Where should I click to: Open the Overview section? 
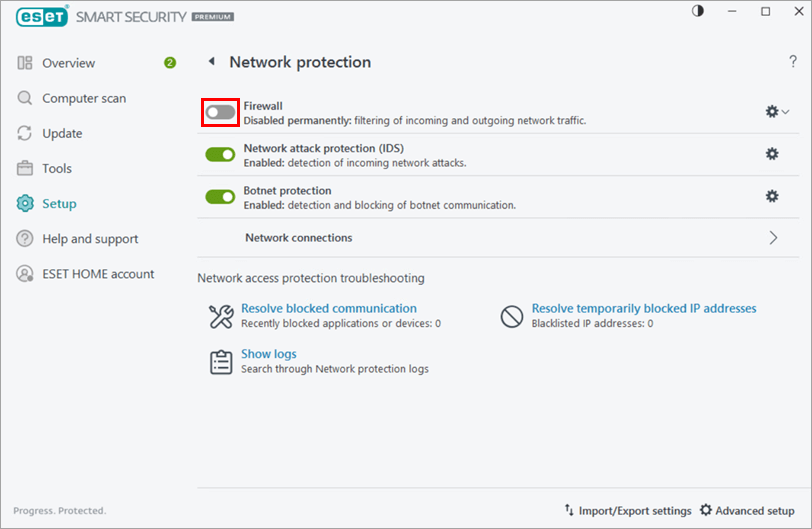coord(68,63)
